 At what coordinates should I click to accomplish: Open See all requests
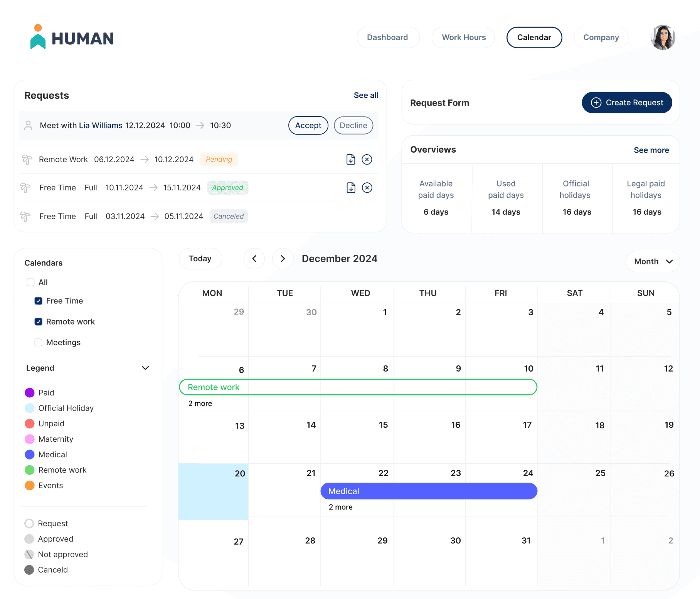click(366, 95)
